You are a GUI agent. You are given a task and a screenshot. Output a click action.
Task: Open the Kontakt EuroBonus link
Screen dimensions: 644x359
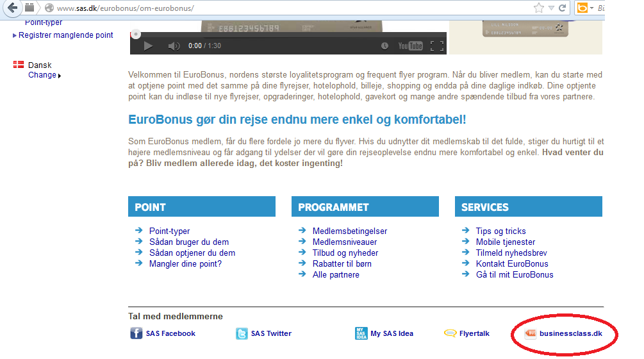click(x=512, y=264)
